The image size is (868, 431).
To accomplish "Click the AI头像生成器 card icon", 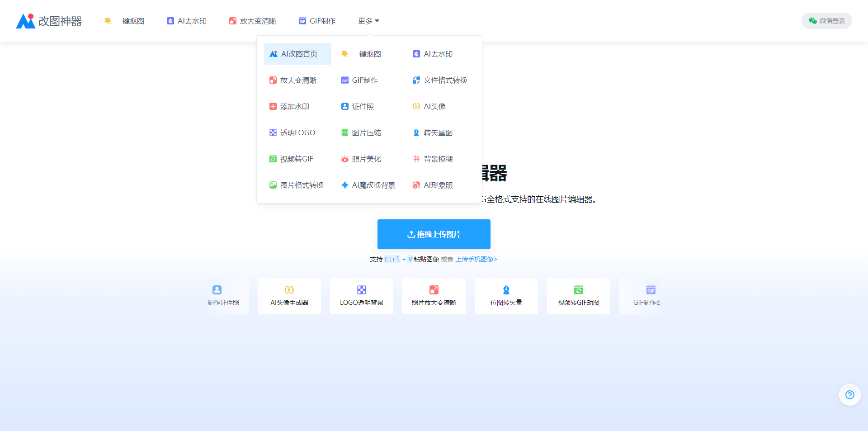I will click(x=289, y=290).
